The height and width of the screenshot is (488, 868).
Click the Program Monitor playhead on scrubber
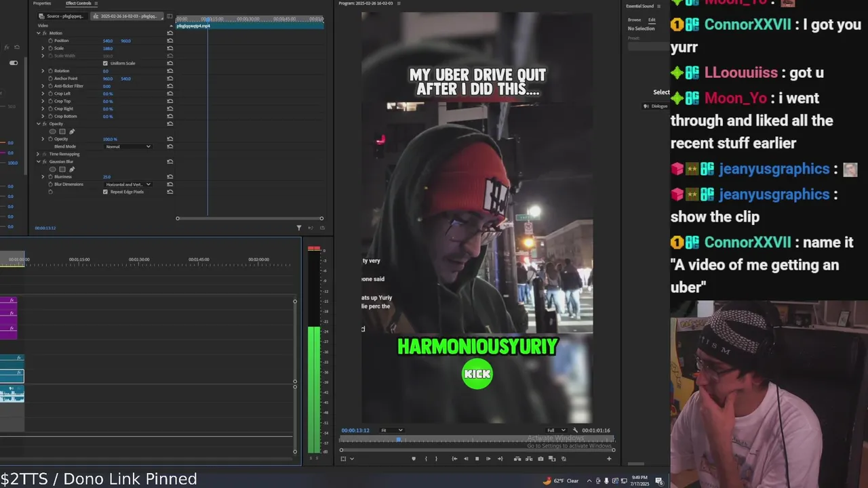399,440
